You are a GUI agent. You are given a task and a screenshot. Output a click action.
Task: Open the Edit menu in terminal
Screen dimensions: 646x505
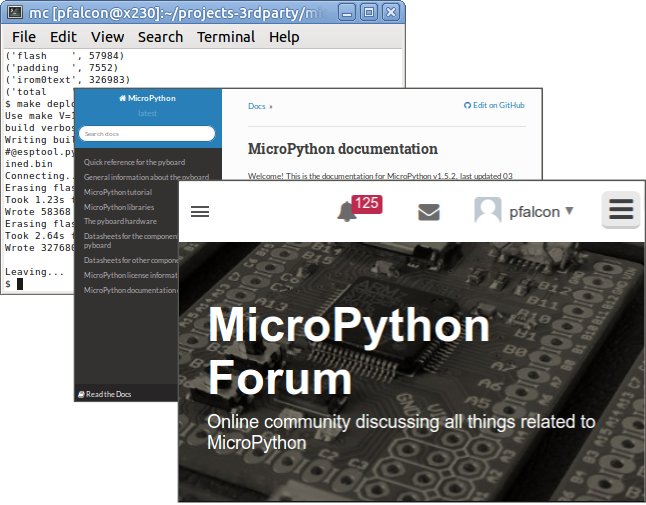(x=63, y=37)
